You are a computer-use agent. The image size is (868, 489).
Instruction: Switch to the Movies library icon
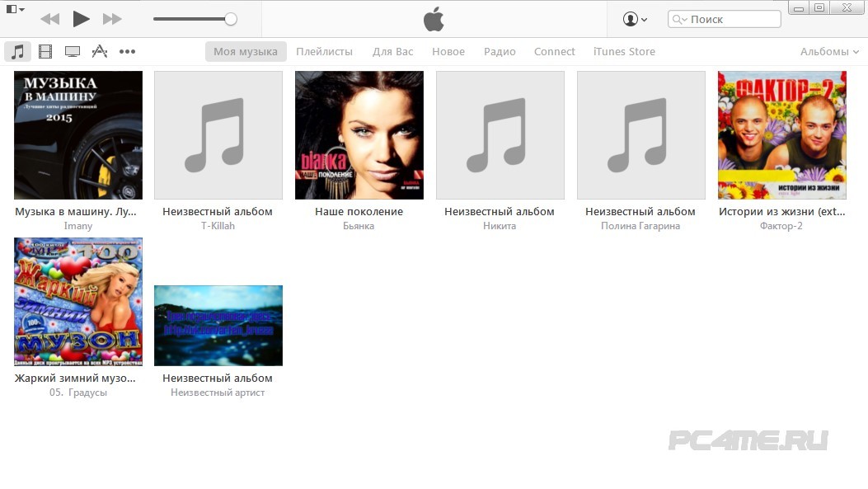tap(45, 52)
